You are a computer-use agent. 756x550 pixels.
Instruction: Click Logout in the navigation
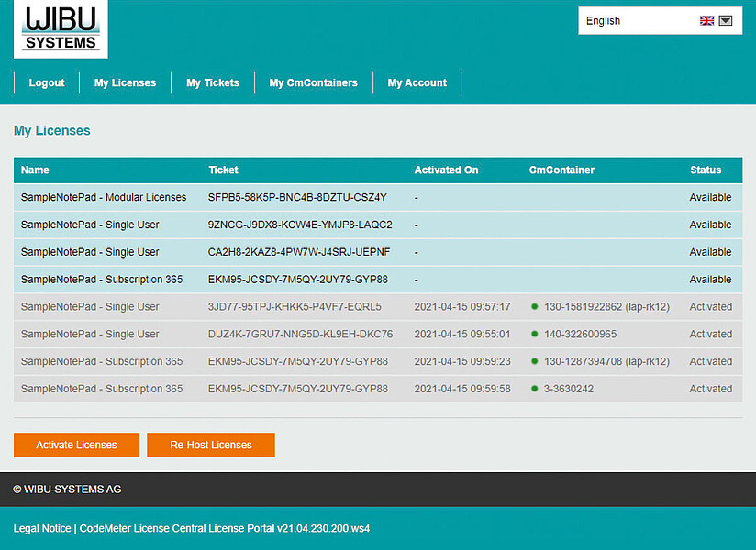point(47,82)
